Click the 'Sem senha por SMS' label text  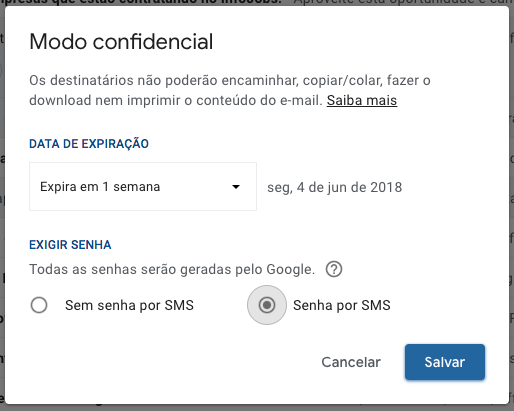129,305
